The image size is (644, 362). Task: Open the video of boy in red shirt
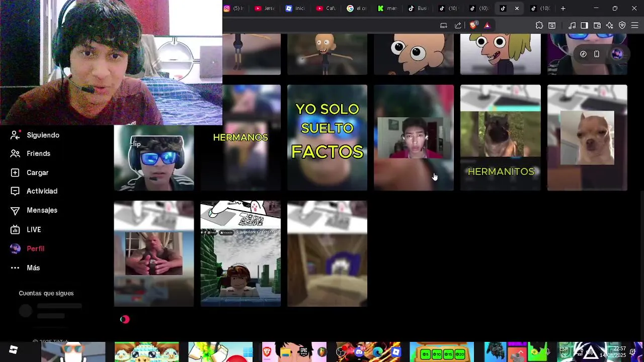[x=414, y=138]
